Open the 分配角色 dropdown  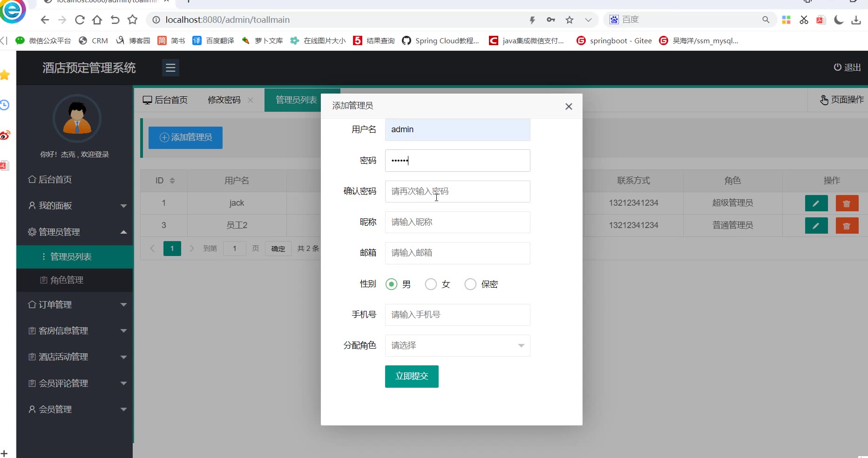click(x=457, y=346)
